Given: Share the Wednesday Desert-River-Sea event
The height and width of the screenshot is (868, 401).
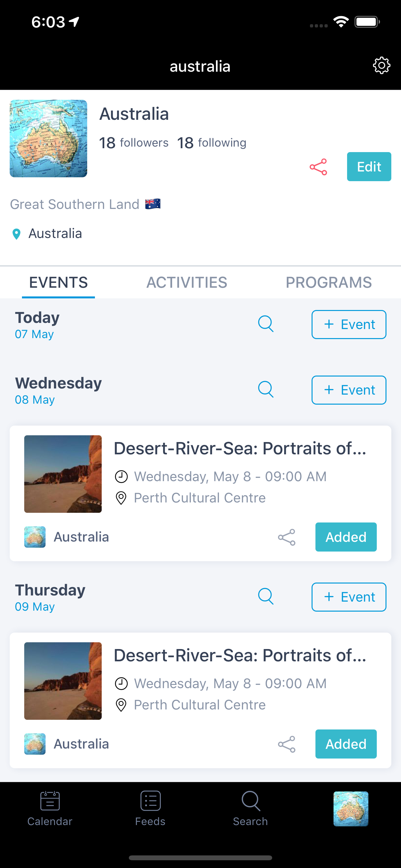Looking at the screenshot, I should [286, 537].
